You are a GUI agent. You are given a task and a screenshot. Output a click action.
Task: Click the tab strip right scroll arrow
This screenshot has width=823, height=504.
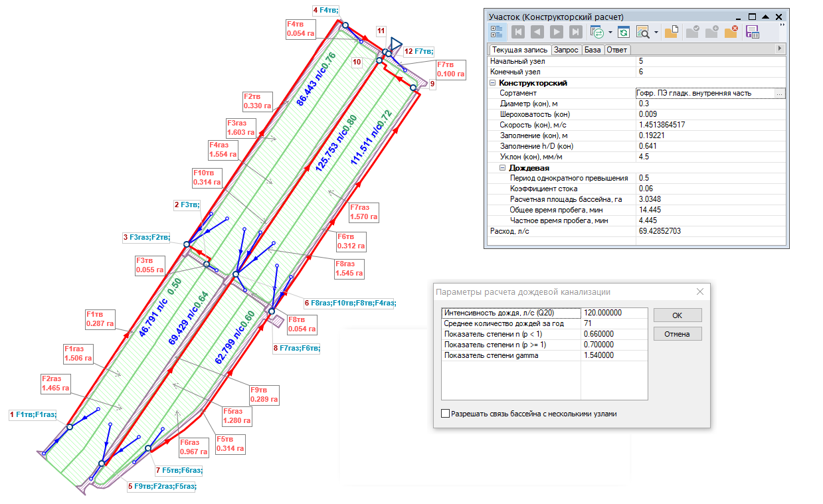[779, 49]
